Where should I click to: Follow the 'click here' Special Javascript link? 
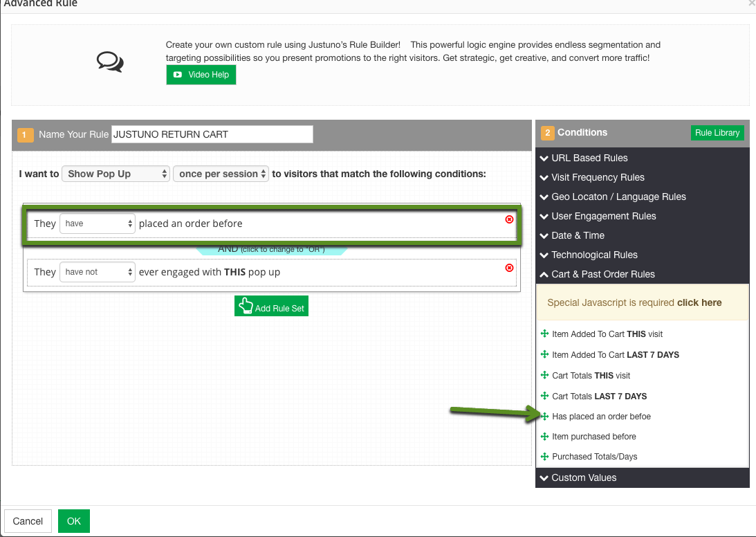[x=699, y=302]
